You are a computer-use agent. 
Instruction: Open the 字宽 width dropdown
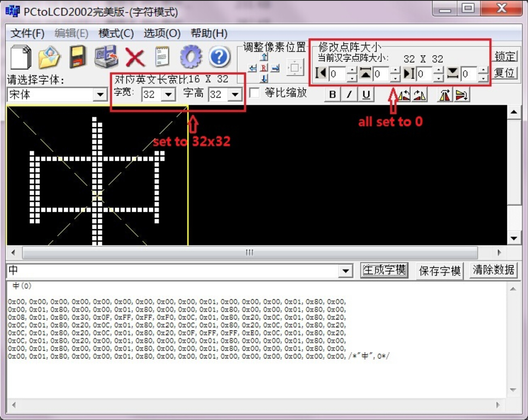pyautogui.click(x=168, y=95)
